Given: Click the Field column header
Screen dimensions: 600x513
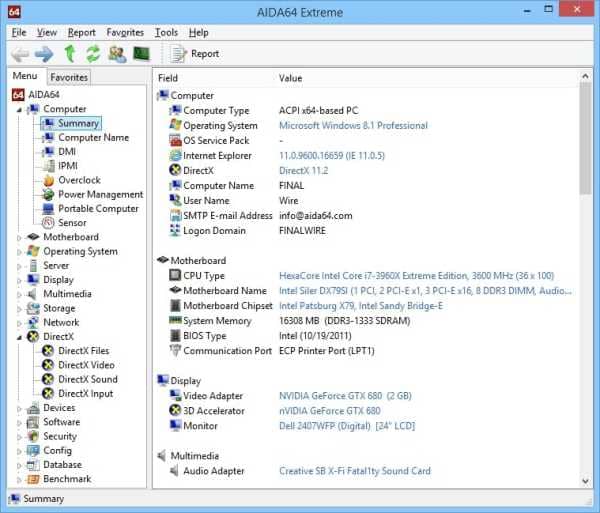Looking at the screenshot, I should coord(168,78).
